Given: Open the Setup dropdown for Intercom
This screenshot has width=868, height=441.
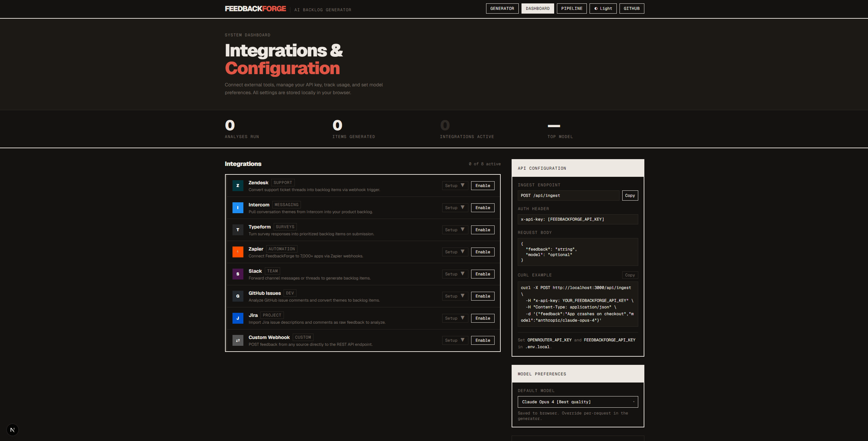Looking at the screenshot, I should (454, 208).
